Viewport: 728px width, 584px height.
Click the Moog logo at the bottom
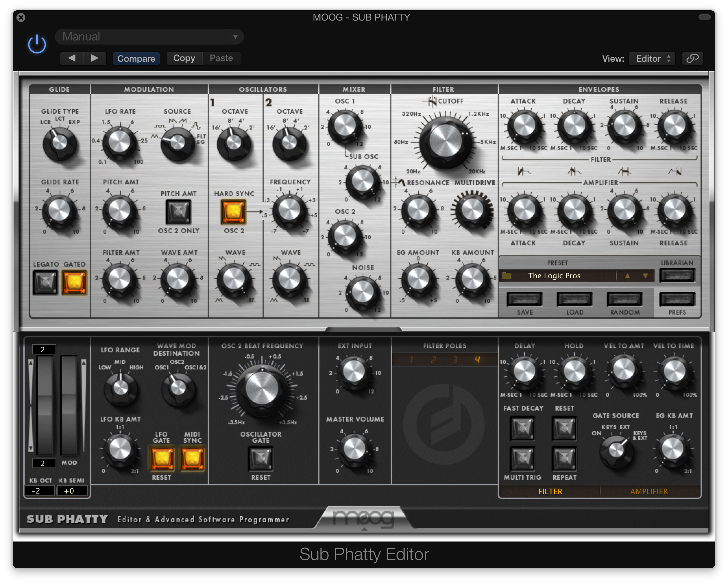(364, 518)
